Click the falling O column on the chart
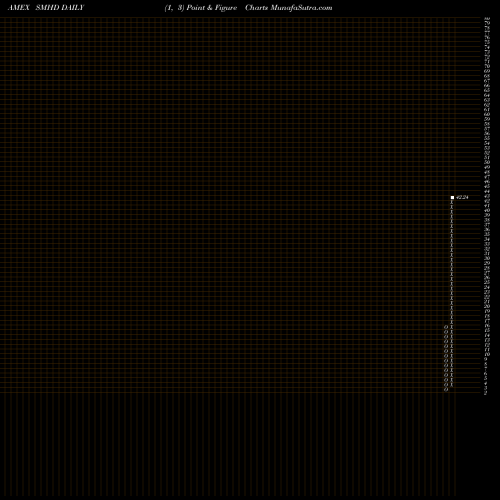The height and width of the screenshot is (500, 500). 446,358
